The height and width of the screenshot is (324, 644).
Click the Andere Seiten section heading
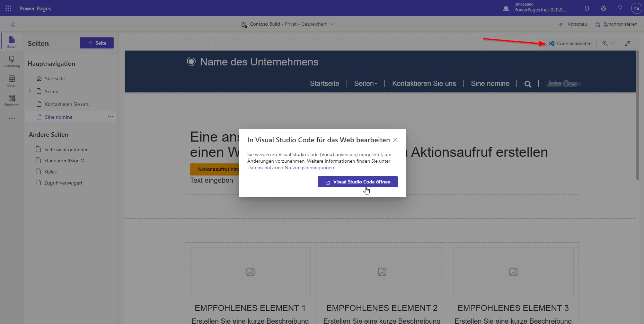point(48,135)
